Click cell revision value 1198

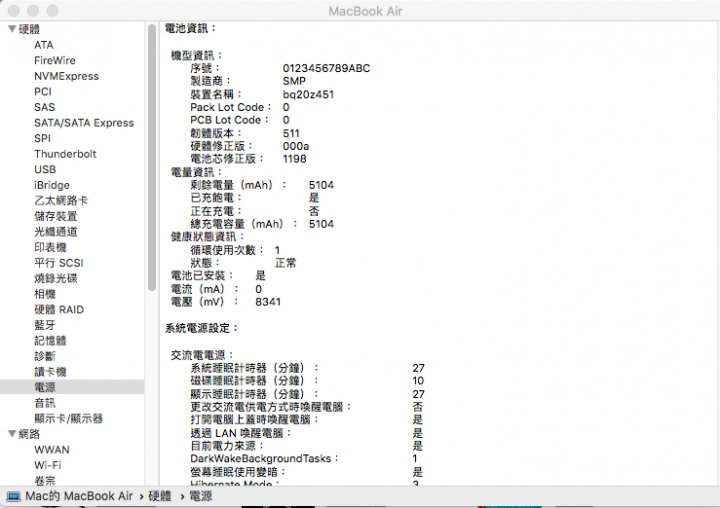(x=294, y=159)
